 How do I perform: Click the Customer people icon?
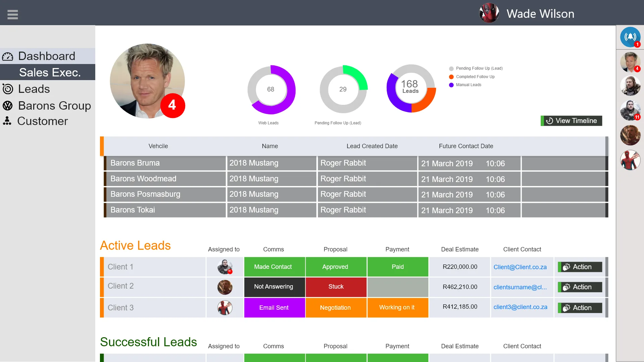pyautogui.click(x=7, y=121)
